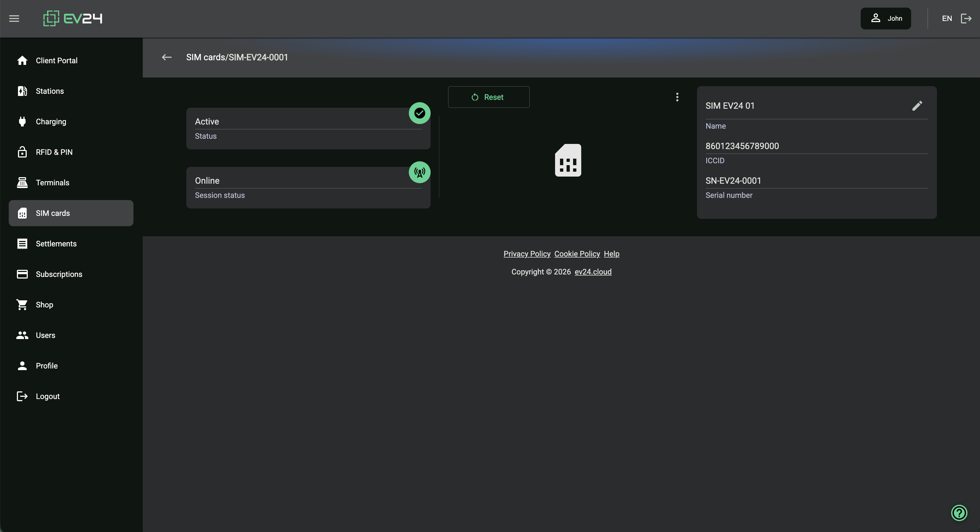Switch language via EN selector
Screen dimensions: 980x532
(946, 18)
